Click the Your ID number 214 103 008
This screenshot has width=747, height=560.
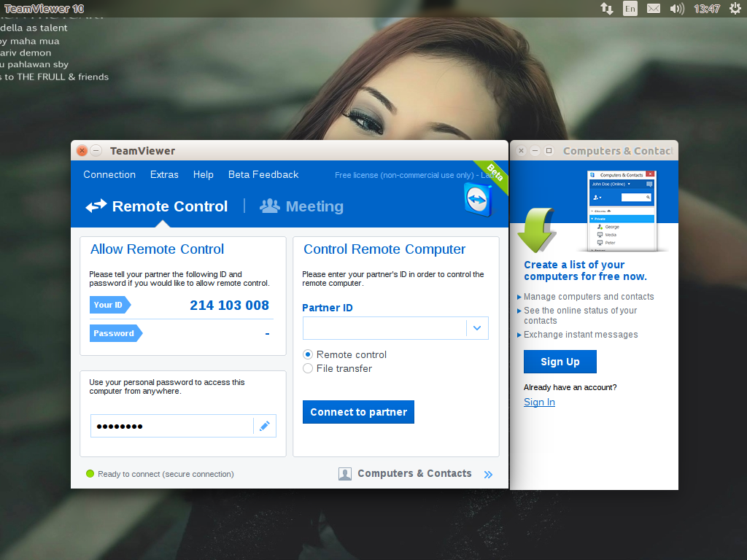229,306
